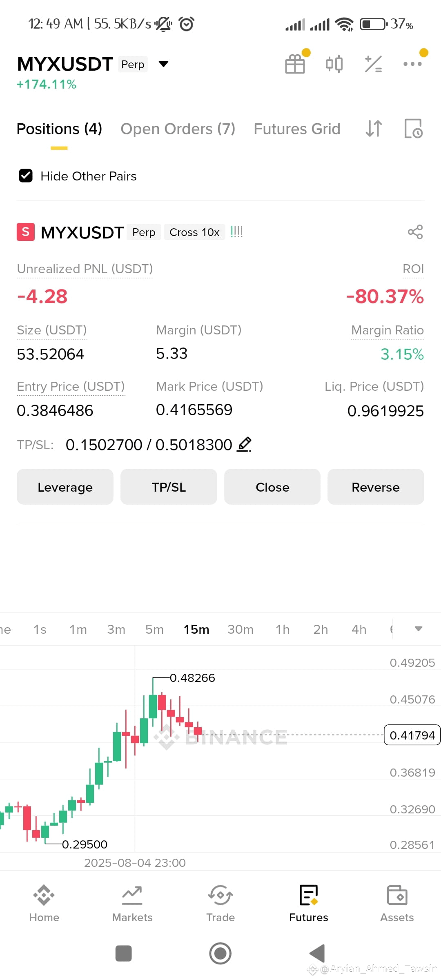Edit TP/SL with the pencil icon

pyautogui.click(x=244, y=444)
